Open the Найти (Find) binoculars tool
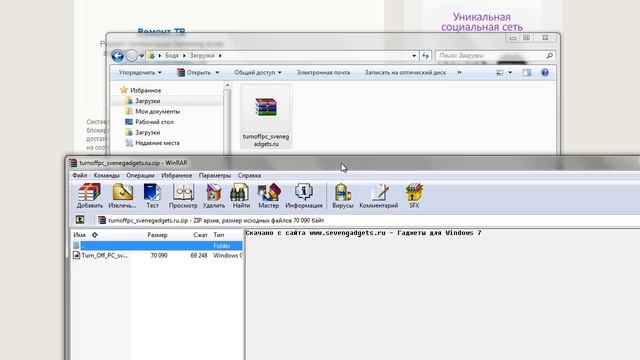640x360 pixels. [241, 196]
